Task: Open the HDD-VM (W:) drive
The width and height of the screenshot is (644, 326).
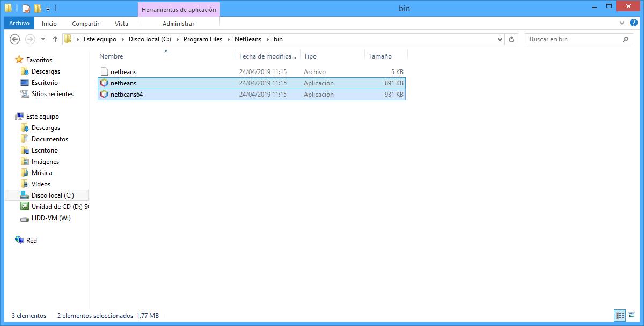Action: click(51, 218)
